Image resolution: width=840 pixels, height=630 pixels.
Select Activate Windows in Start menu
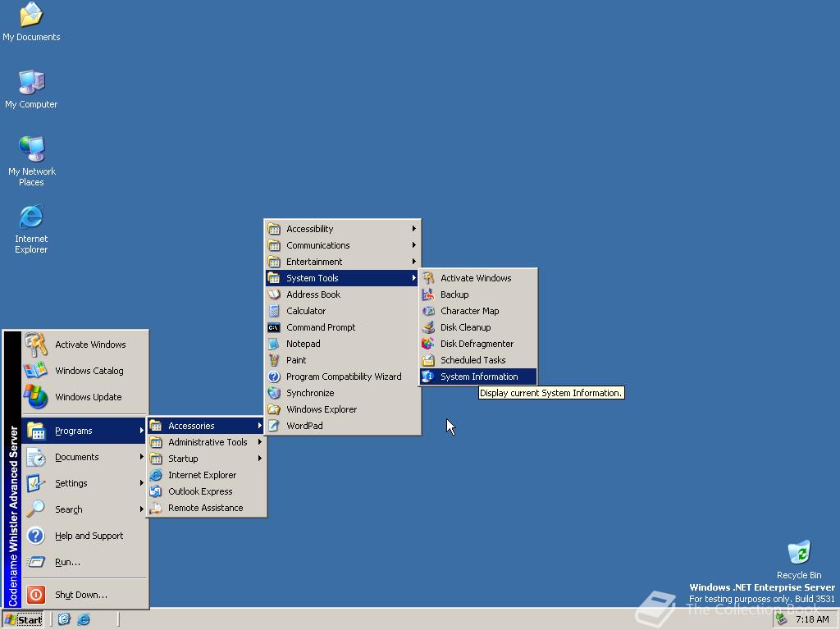tap(84, 345)
